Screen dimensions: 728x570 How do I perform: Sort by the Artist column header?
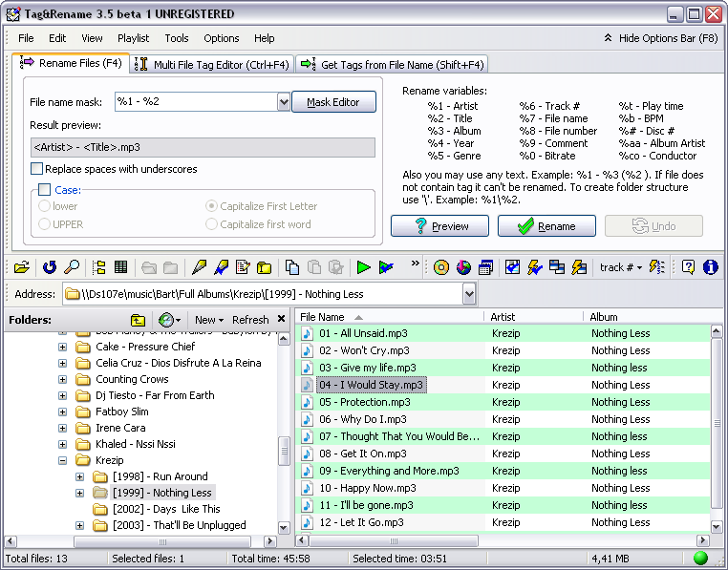(533, 317)
